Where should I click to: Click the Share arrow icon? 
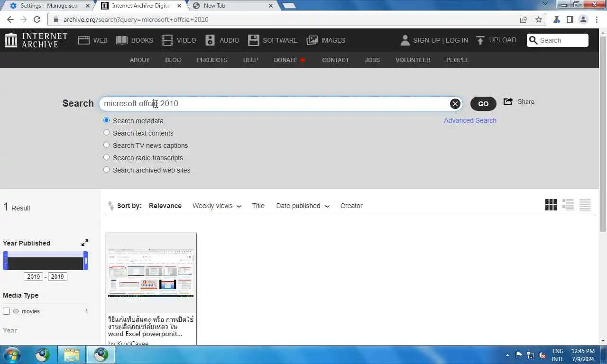point(508,101)
